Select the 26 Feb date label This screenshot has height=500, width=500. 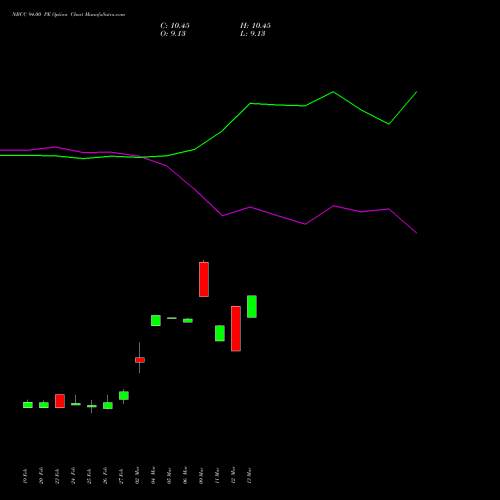105,476
